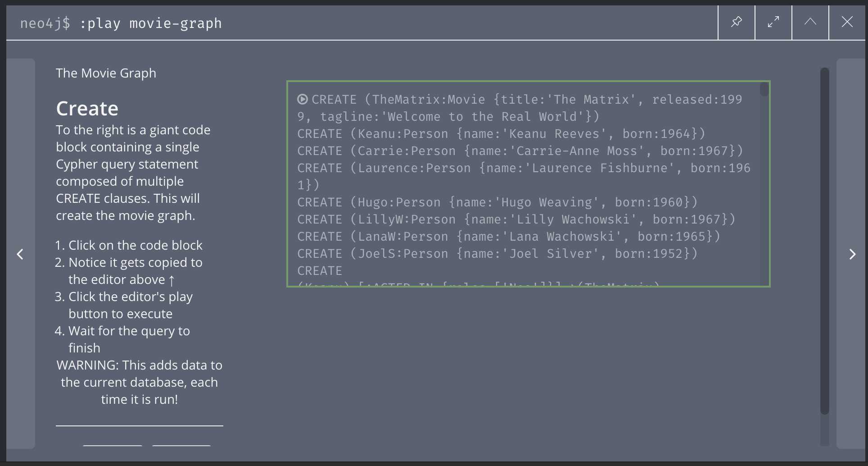Viewport: 868px width, 466px height.
Task: Click play icon in code block
Action: [303, 99]
